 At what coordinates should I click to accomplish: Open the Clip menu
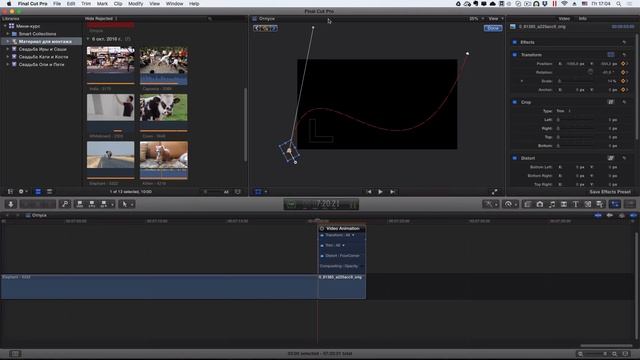(x=118, y=4)
